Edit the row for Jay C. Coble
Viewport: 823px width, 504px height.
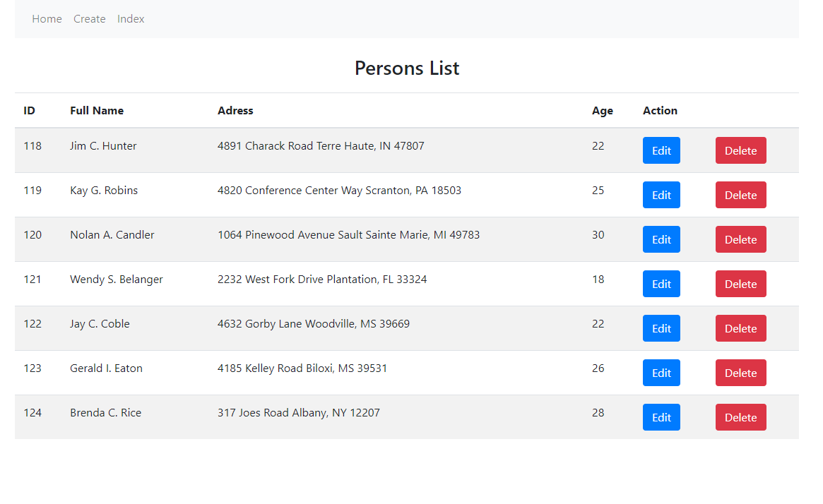[661, 328]
